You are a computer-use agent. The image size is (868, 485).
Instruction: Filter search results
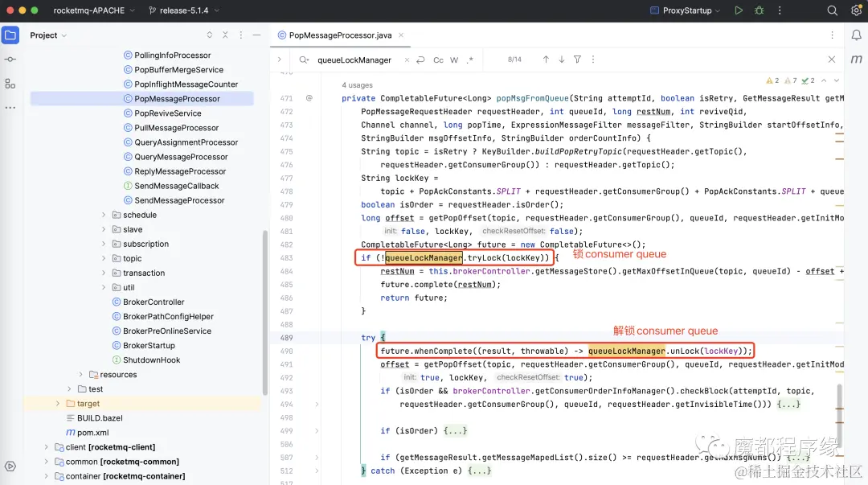click(x=577, y=60)
